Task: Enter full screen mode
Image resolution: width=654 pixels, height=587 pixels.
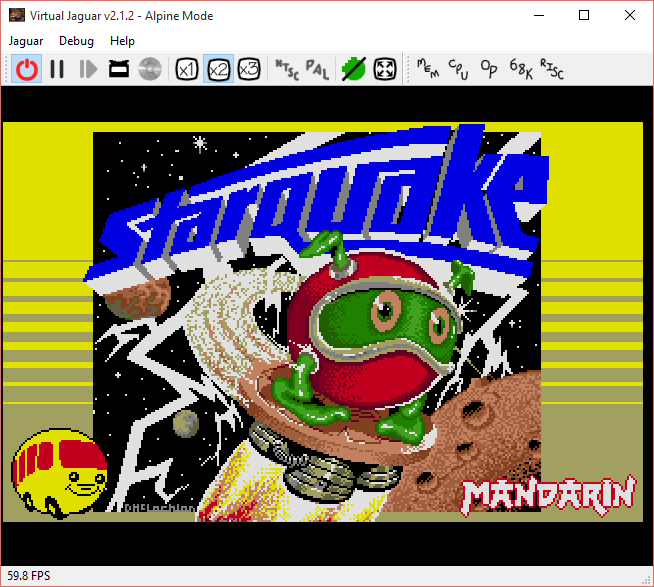Action: (x=385, y=69)
